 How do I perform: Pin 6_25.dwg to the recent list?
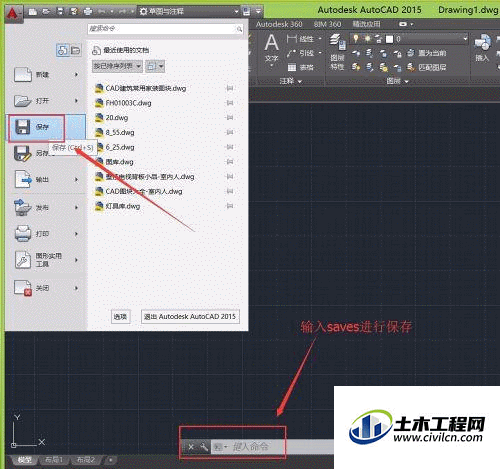[230, 147]
